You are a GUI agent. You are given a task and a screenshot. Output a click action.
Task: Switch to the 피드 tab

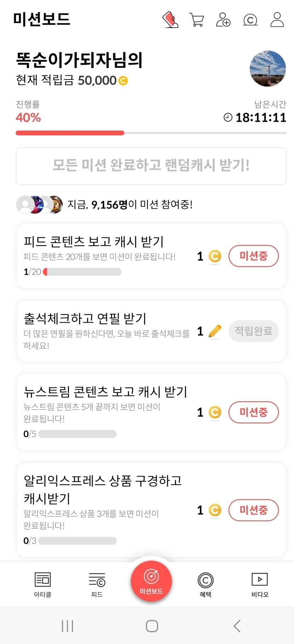point(97,585)
